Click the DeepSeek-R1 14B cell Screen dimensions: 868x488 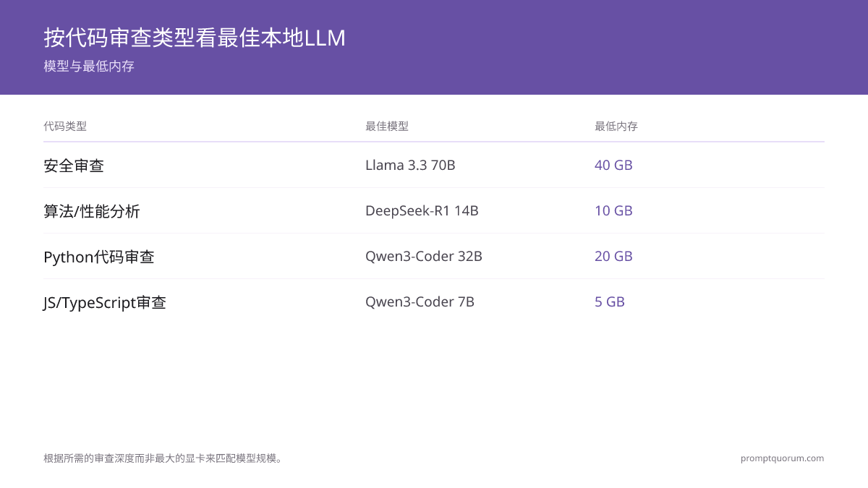point(422,210)
